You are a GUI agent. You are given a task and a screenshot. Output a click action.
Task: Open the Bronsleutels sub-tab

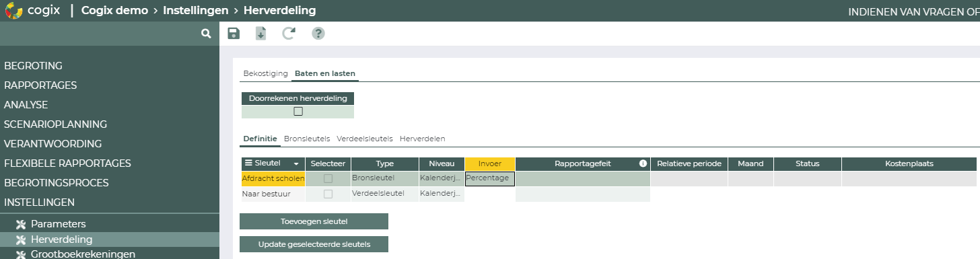click(x=307, y=139)
